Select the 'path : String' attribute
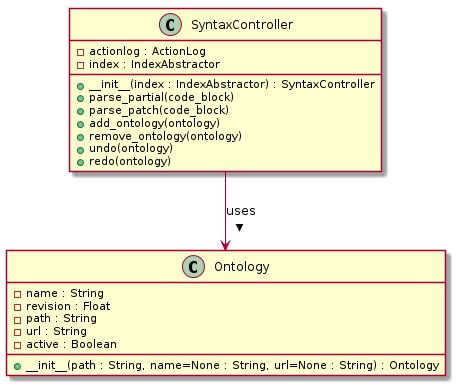Image resolution: width=456 pixels, height=386 pixels. [x=61, y=319]
